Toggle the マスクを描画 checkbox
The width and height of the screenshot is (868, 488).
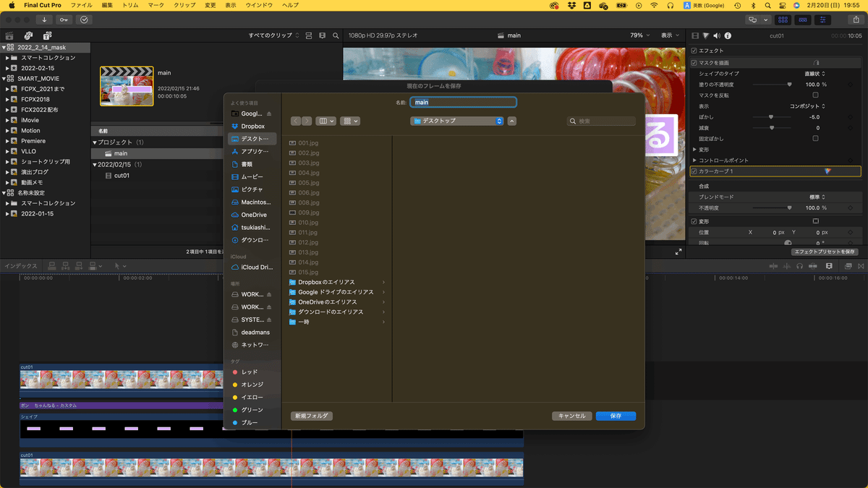click(694, 63)
